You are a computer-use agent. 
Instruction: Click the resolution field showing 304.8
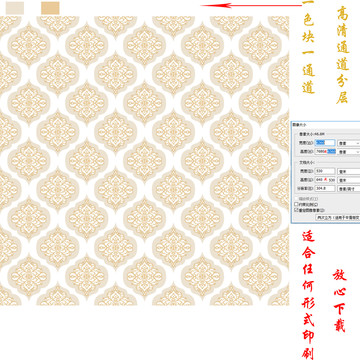[325, 188]
